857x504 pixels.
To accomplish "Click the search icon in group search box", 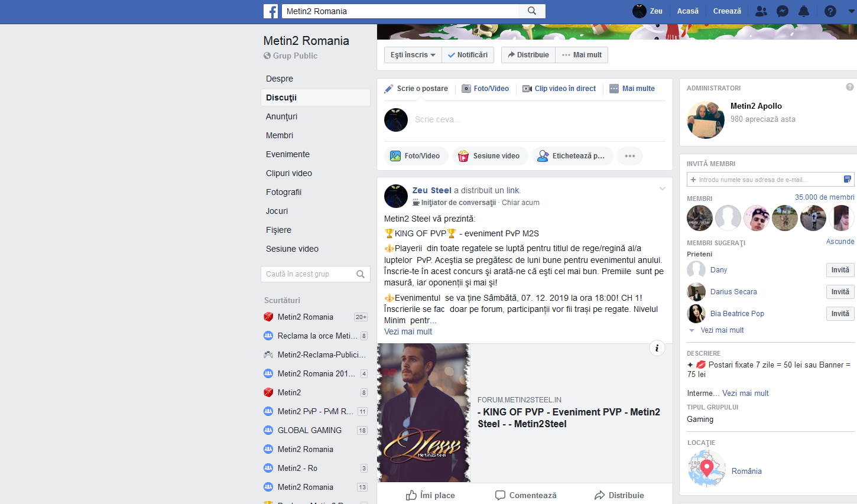I will point(361,274).
